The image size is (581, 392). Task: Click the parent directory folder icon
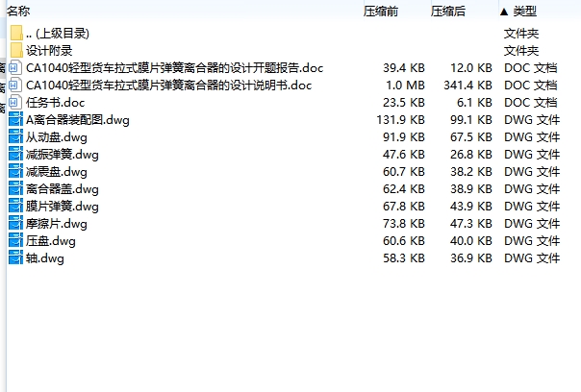pyautogui.click(x=16, y=33)
